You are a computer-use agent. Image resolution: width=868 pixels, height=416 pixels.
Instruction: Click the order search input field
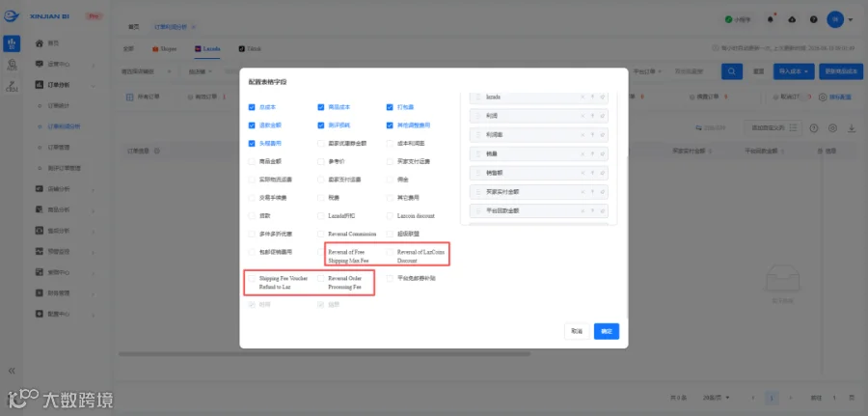pos(692,71)
